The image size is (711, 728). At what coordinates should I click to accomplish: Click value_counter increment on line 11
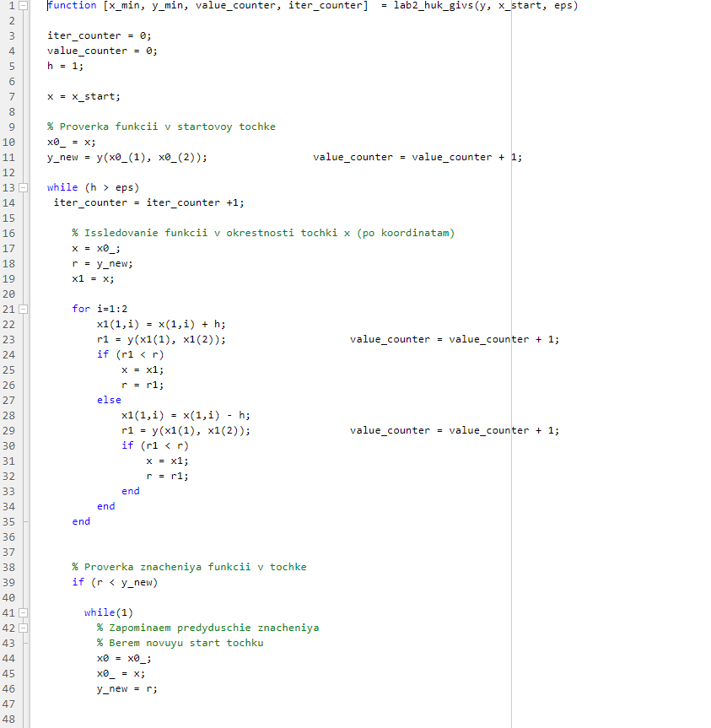click(417, 158)
